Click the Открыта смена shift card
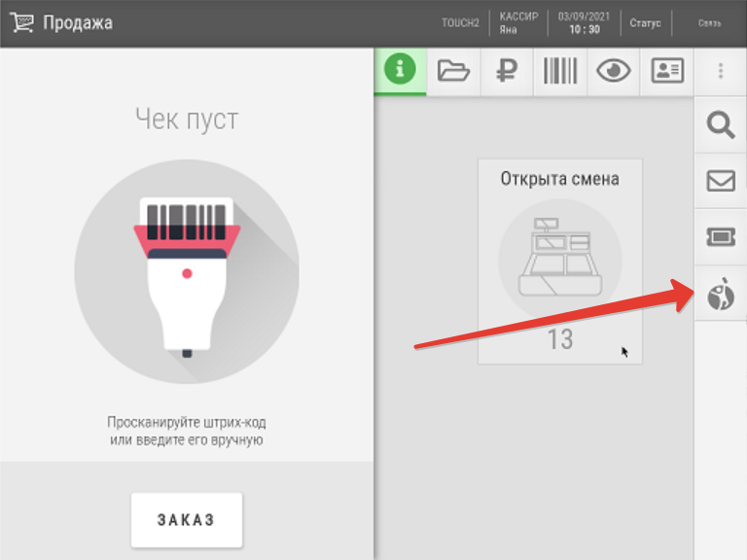The image size is (747, 560). 560,262
